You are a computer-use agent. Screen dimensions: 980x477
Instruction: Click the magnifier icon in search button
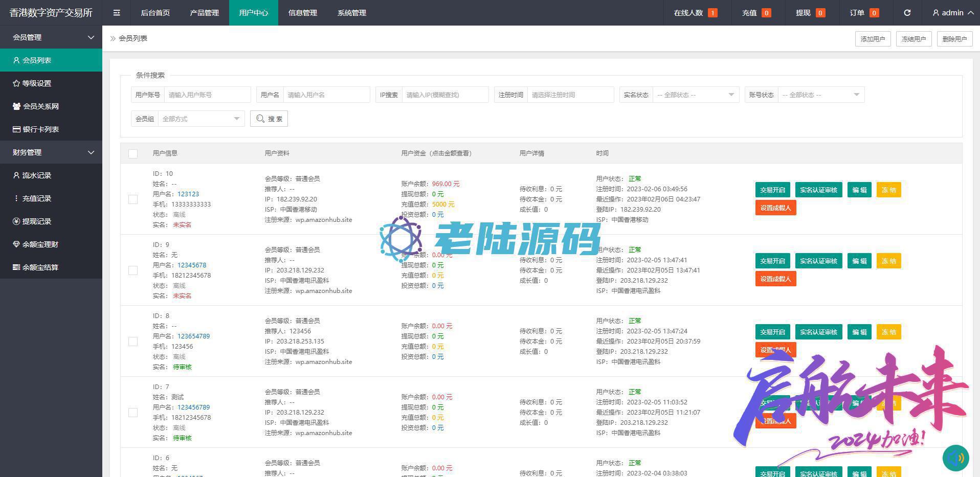click(260, 119)
